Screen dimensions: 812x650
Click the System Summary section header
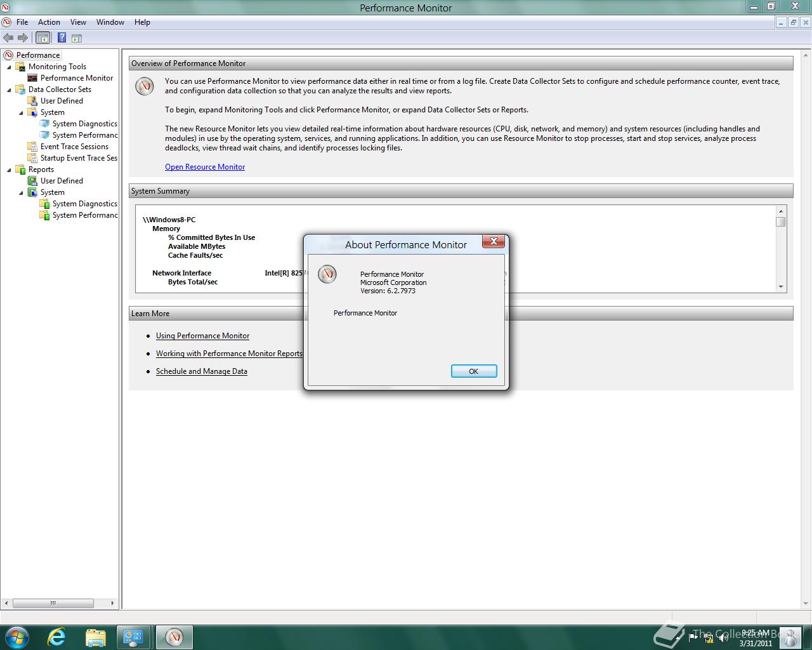[x=461, y=191]
